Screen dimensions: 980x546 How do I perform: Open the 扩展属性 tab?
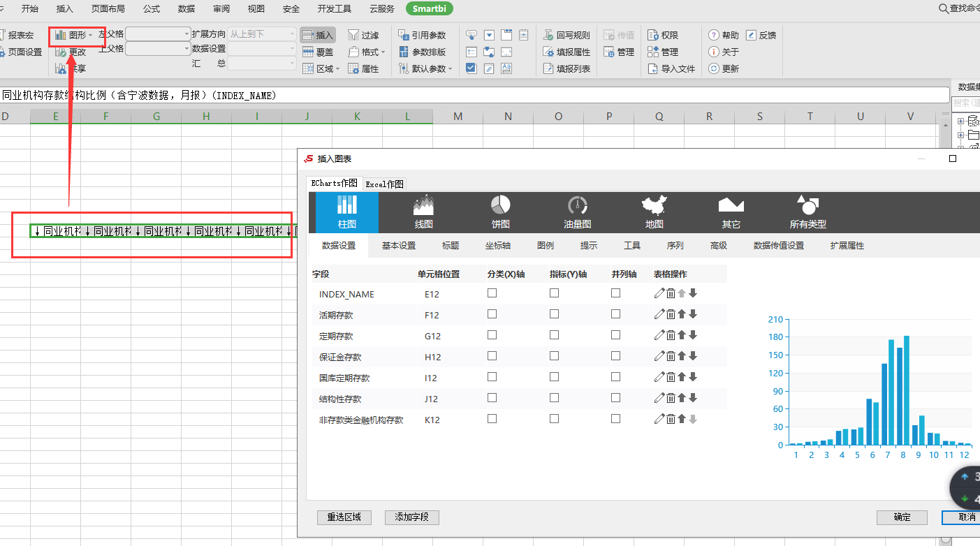847,246
